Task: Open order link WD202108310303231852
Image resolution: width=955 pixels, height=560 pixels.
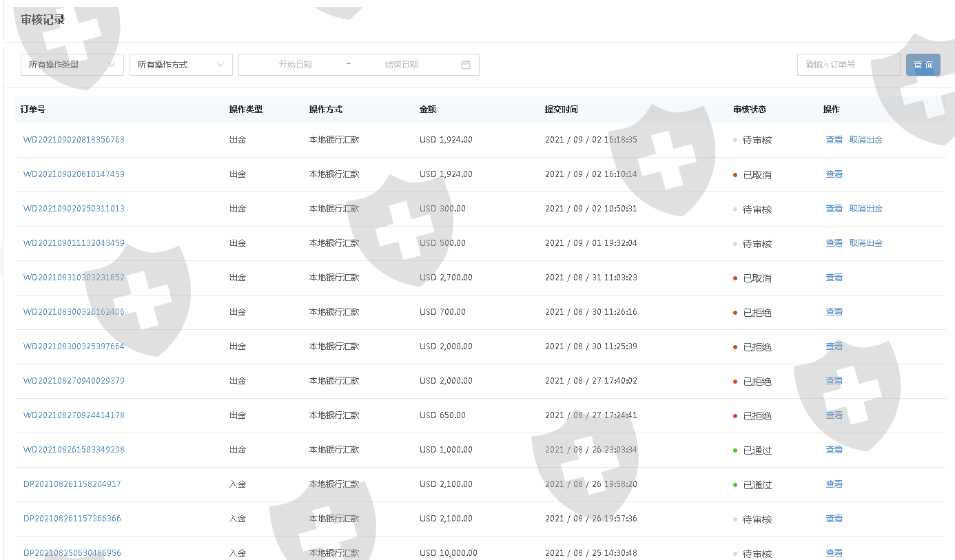Action: 74,278
